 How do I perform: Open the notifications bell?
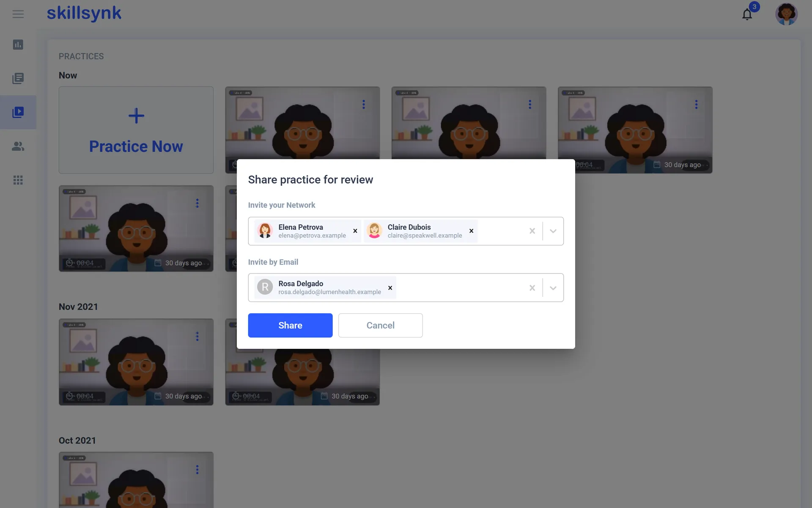(x=747, y=14)
